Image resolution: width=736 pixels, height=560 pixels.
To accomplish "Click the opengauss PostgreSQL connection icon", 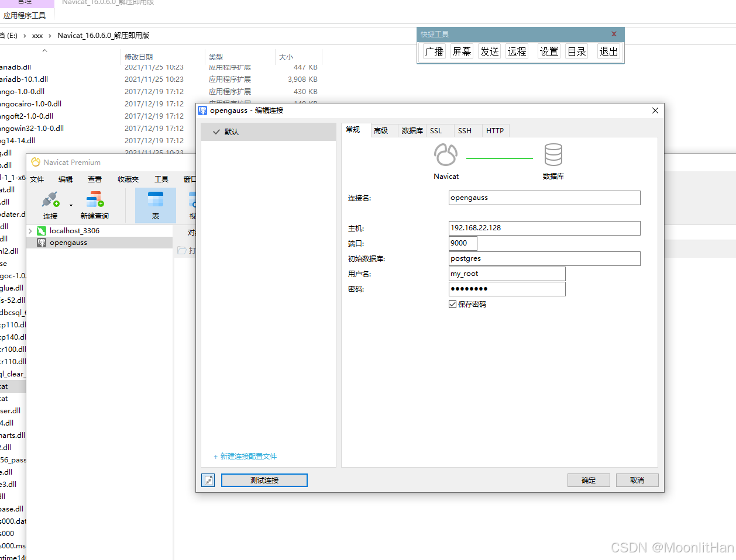I will [x=42, y=243].
